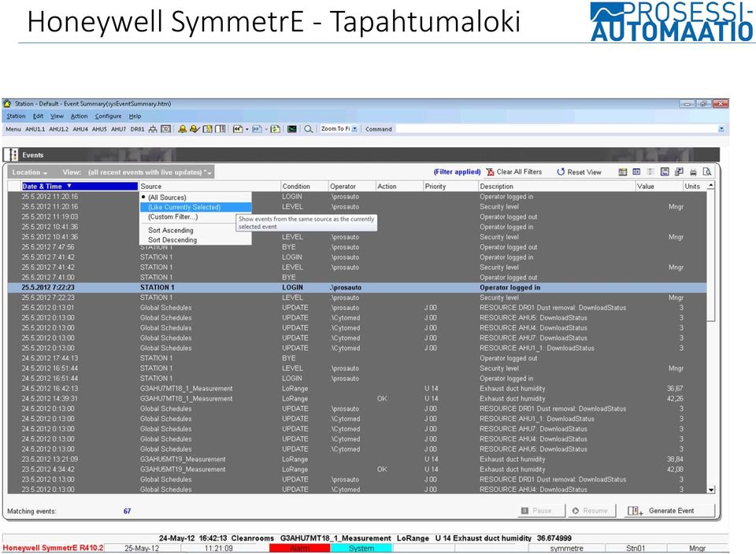Go to the DR01 display
Screen dimensions: 756x554
[x=137, y=129]
